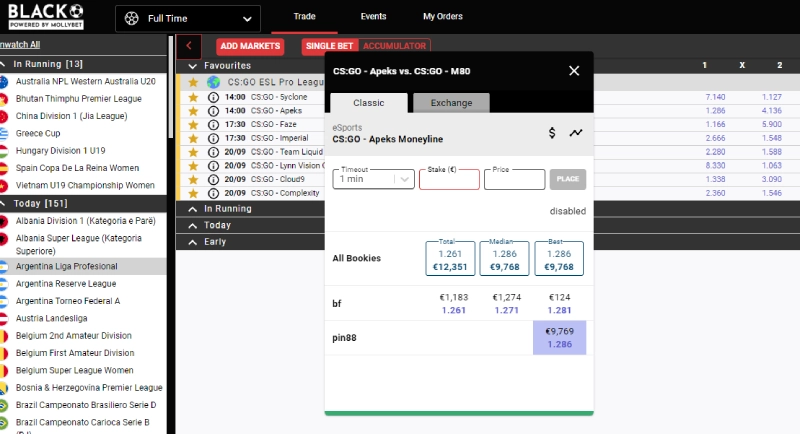Click the BLACK Mollybet logo
Viewport: 800px width, 434px height.
click(x=46, y=16)
